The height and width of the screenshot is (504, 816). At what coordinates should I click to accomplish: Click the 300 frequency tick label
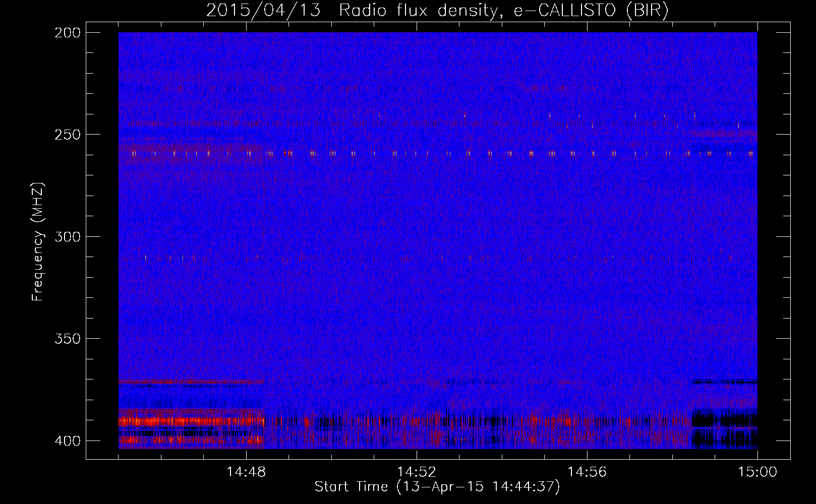(x=68, y=236)
